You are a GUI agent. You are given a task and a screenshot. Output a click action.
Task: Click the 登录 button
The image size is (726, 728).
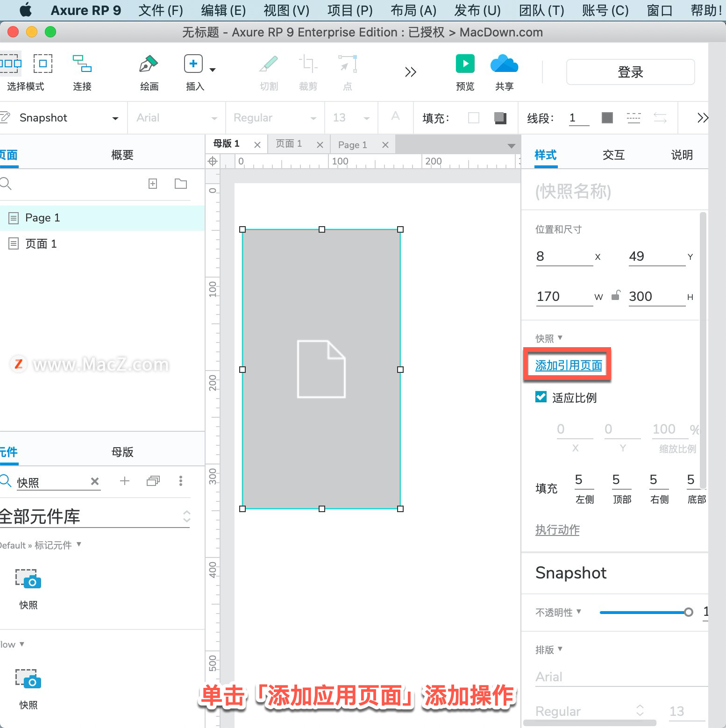tap(630, 72)
